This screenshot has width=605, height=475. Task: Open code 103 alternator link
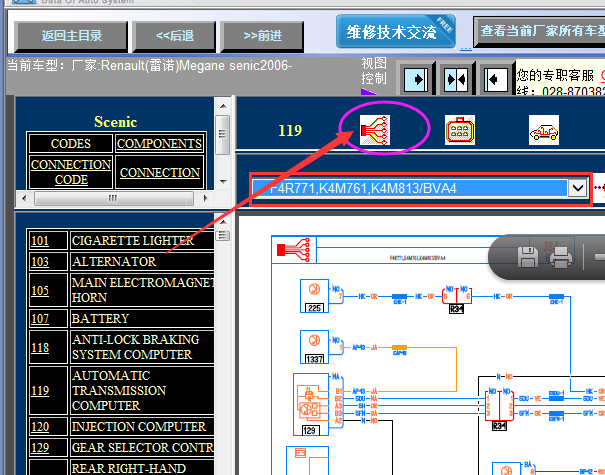40,262
